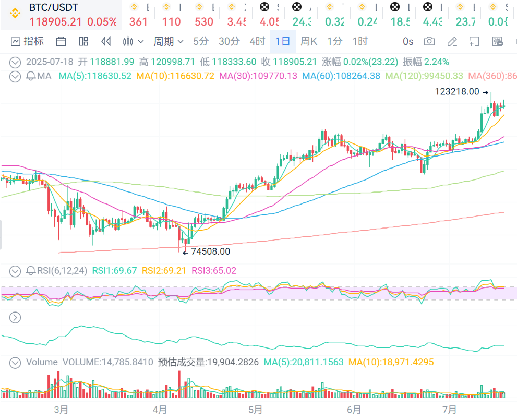This screenshot has width=517, height=420.
Task: Switch to the 1时 timeframe
Action: (360, 42)
